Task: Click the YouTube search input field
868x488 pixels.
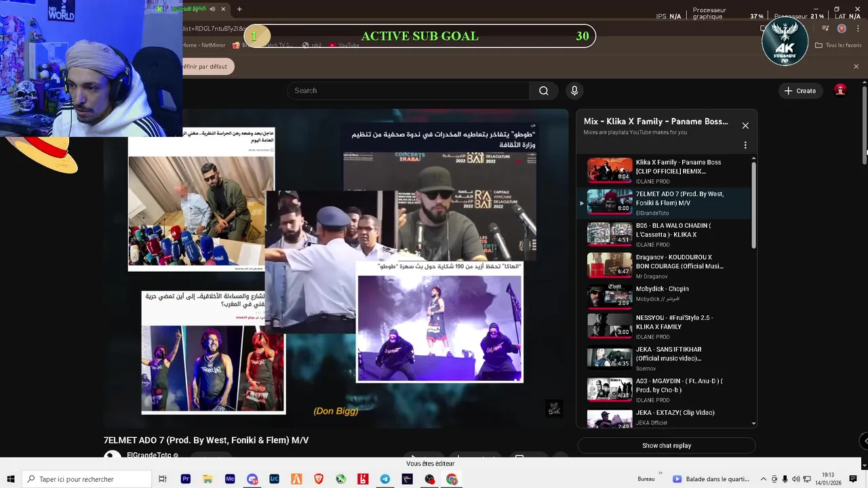Action: pos(408,91)
